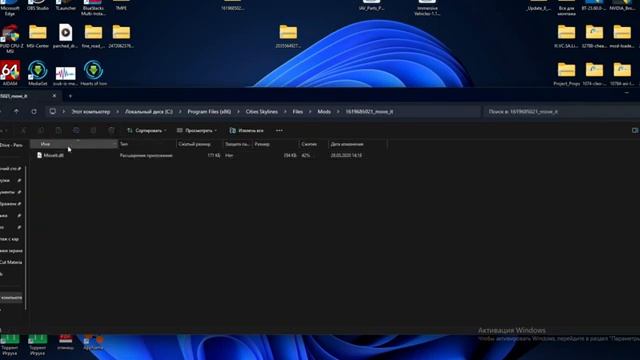Open AIDA64 desktop shortcut

(10, 73)
